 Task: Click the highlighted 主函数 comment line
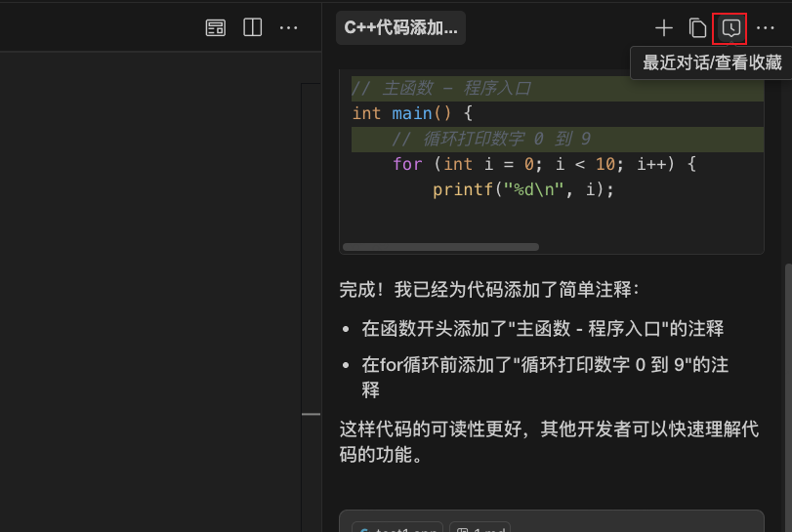441,88
